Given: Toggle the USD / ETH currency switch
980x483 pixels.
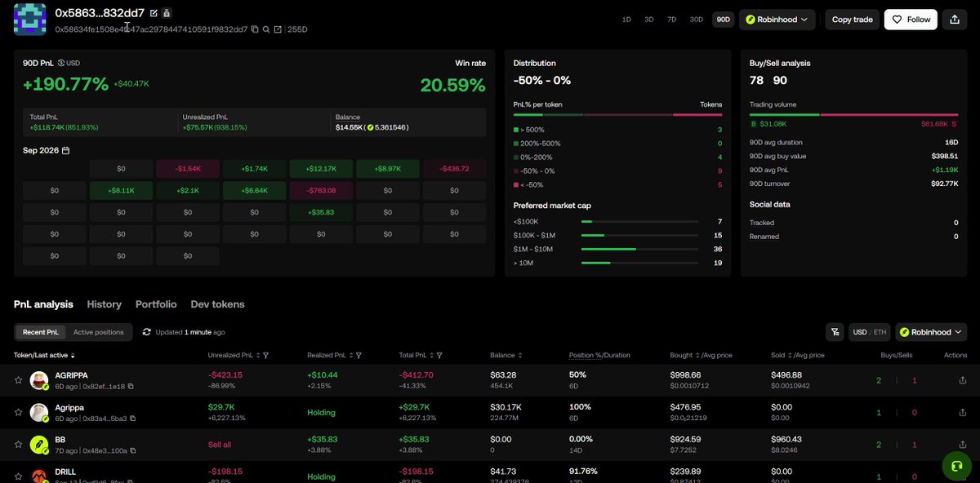Looking at the screenshot, I should (870, 332).
